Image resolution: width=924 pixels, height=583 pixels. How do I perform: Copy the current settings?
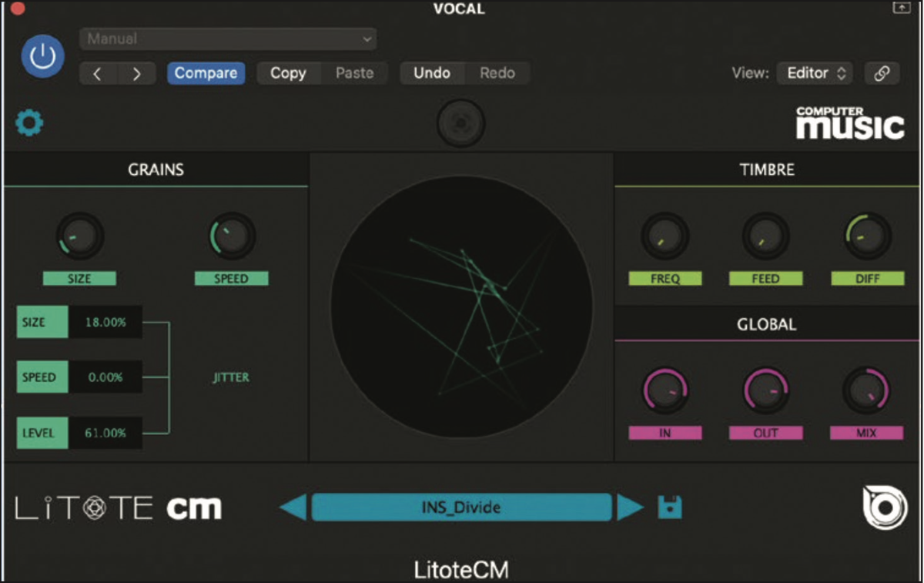tap(287, 73)
